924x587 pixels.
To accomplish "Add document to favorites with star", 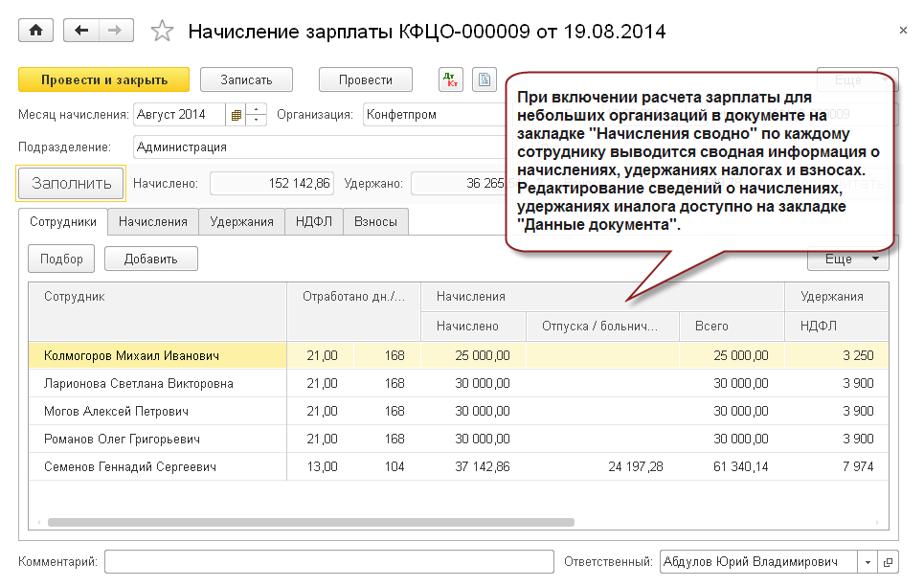I will (x=162, y=32).
